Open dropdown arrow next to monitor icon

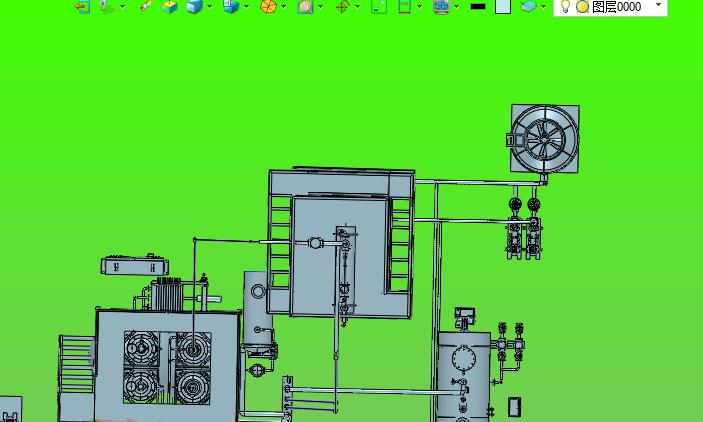tap(456, 6)
